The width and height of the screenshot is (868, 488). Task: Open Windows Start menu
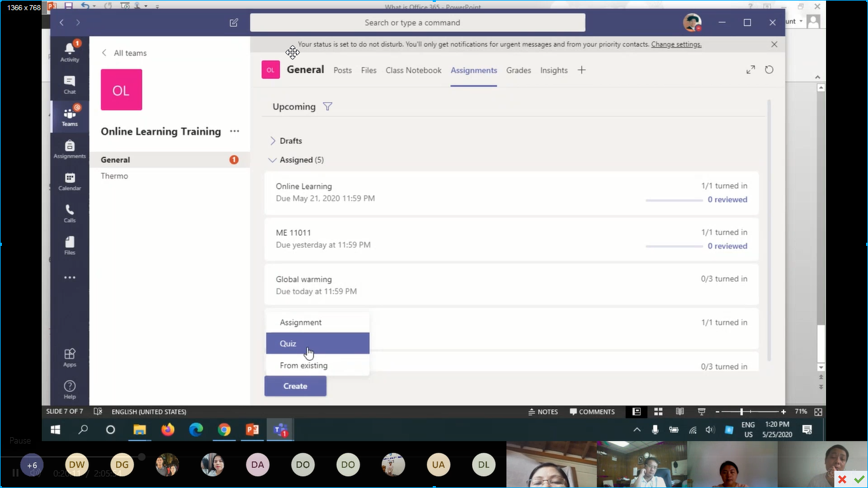55,430
